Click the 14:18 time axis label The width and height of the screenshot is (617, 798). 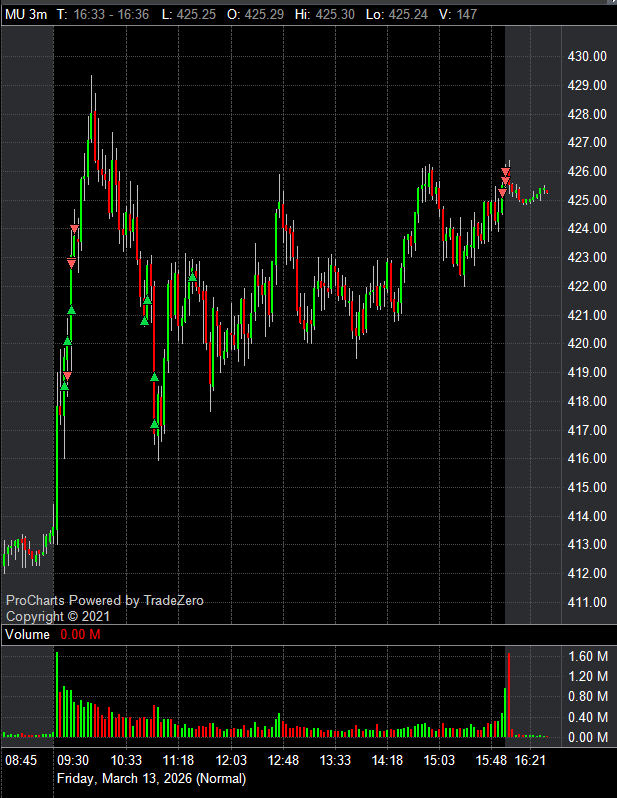pos(387,760)
